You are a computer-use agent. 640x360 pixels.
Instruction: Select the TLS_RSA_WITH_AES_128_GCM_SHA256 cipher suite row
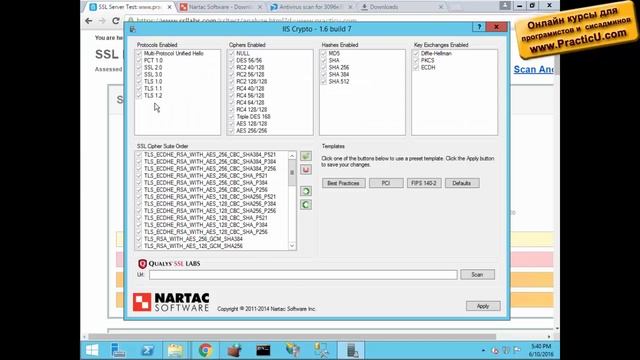coord(193,246)
